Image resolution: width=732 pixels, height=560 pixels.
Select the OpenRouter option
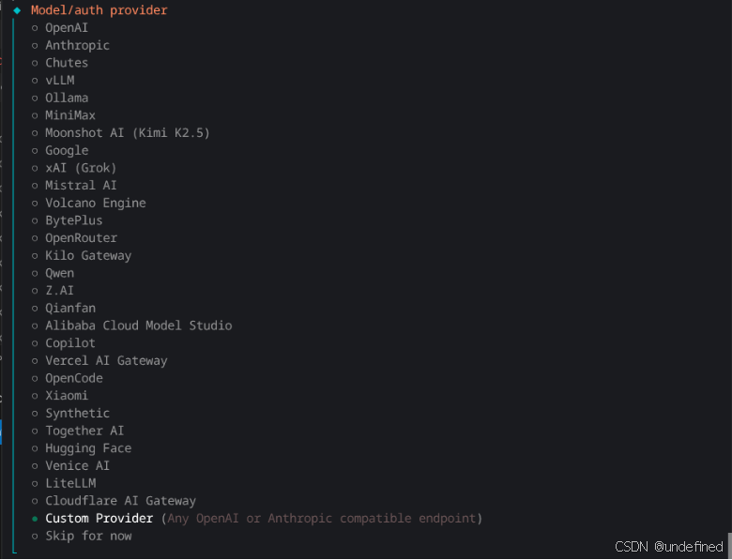[x=74, y=238]
